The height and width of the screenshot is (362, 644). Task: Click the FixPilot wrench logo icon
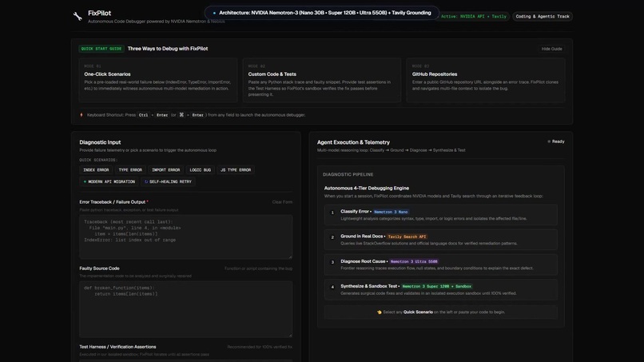(x=78, y=17)
